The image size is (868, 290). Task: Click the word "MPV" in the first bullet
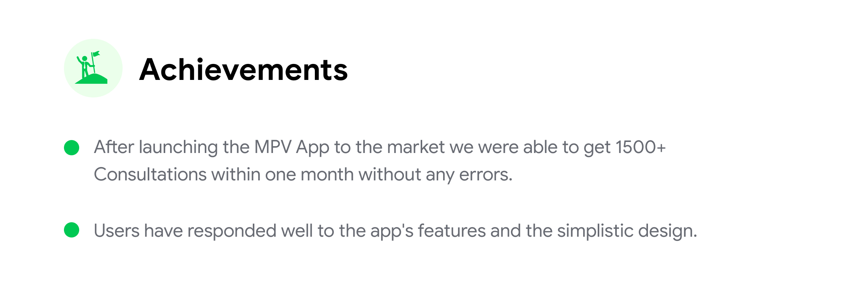click(x=273, y=147)
